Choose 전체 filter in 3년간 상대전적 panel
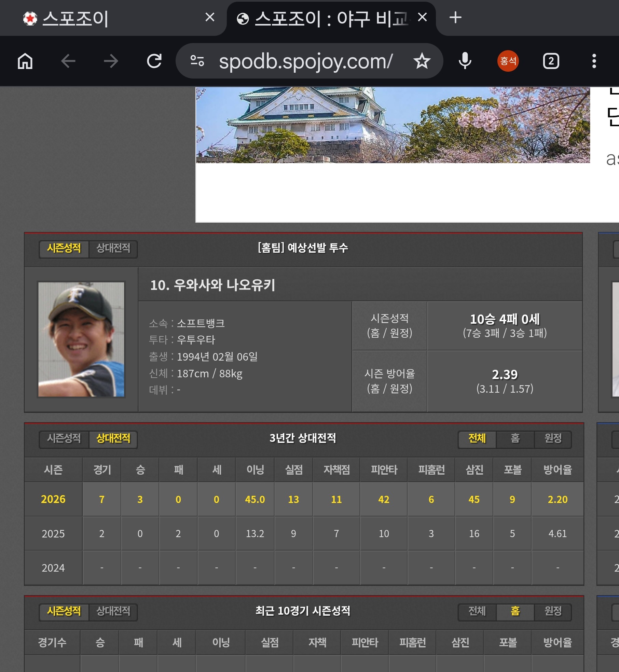 tap(477, 438)
